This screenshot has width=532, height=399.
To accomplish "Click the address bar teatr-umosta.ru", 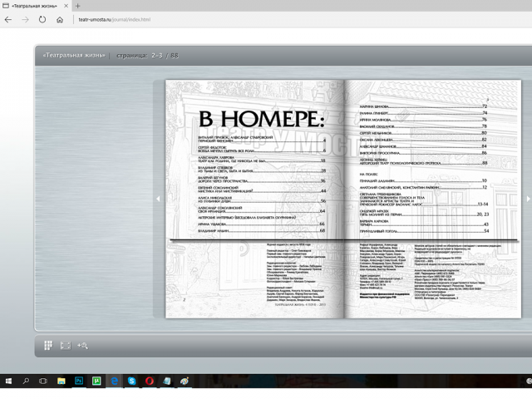I will pos(115,20).
